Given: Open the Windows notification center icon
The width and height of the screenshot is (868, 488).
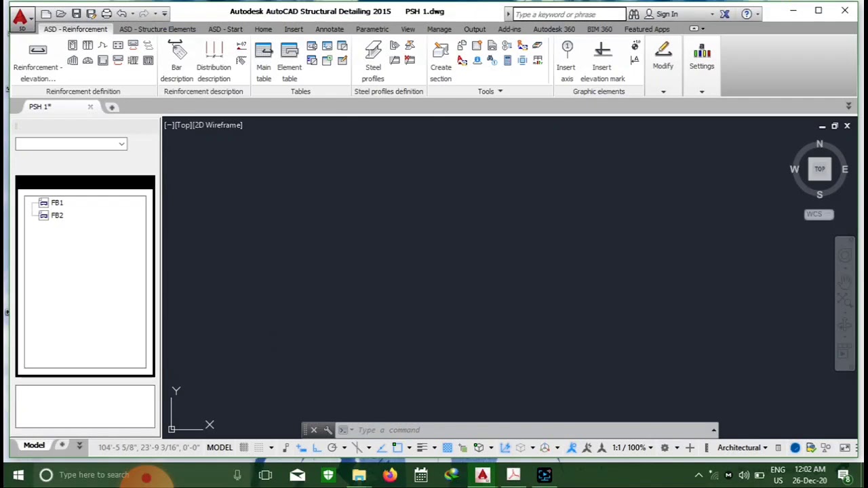Looking at the screenshot, I should click(844, 474).
